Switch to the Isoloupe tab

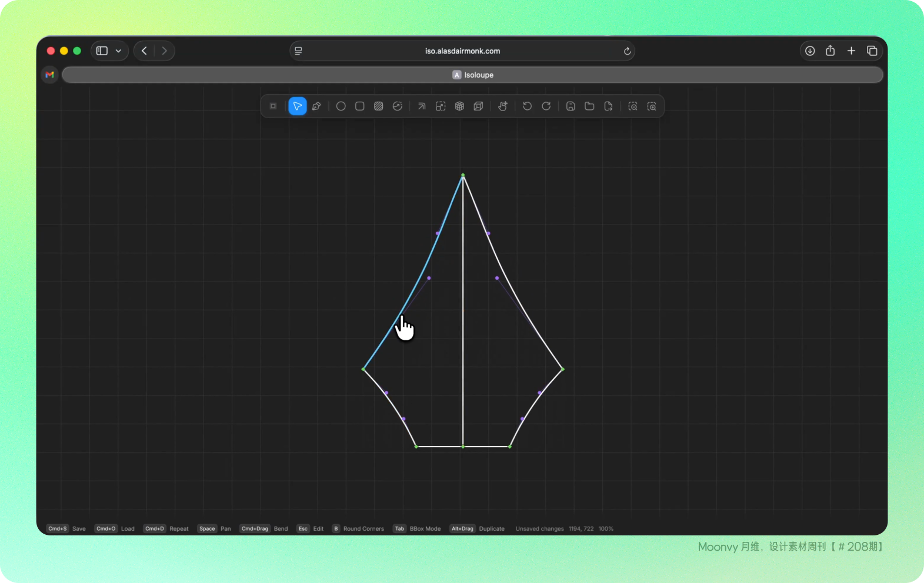pos(472,75)
